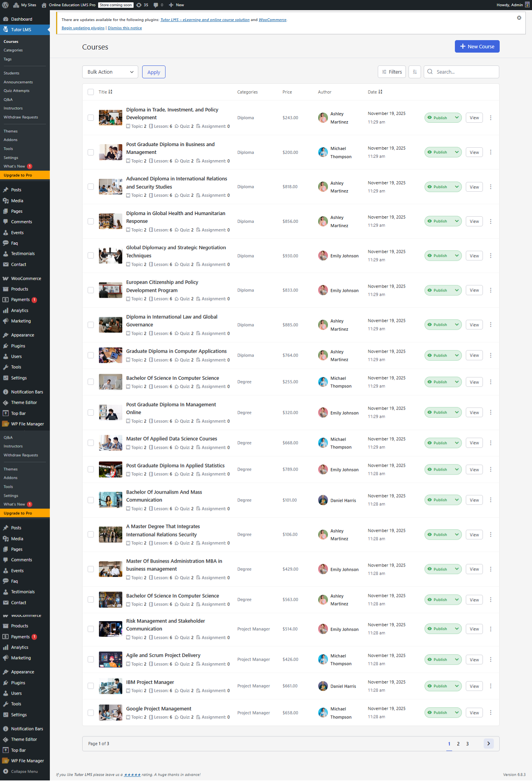Click the updates icon showing 35
This screenshot has width=532, height=782.
139,5
